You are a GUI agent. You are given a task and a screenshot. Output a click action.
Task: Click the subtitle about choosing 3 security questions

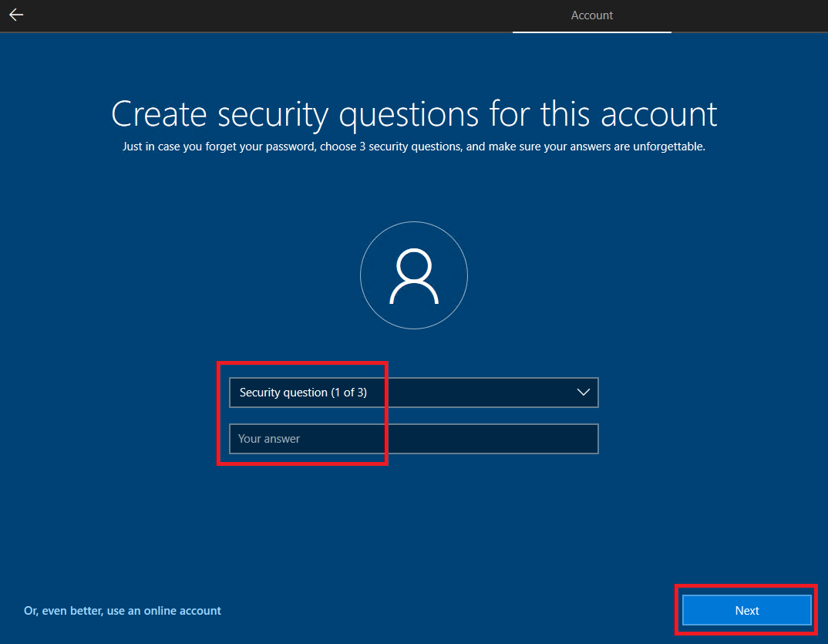point(414,147)
